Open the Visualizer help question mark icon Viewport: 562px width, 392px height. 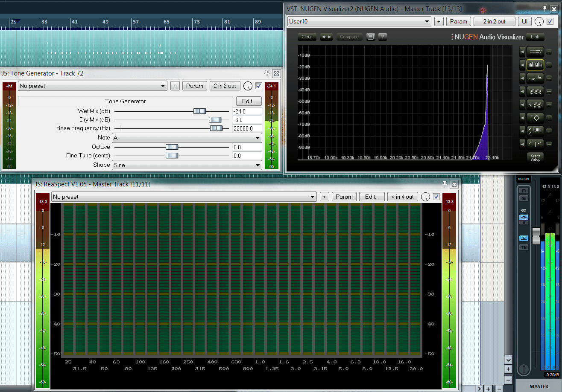[x=383, y=37]
